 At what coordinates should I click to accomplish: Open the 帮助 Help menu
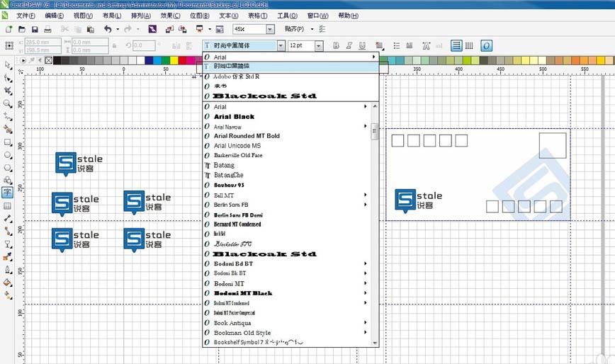348,16
